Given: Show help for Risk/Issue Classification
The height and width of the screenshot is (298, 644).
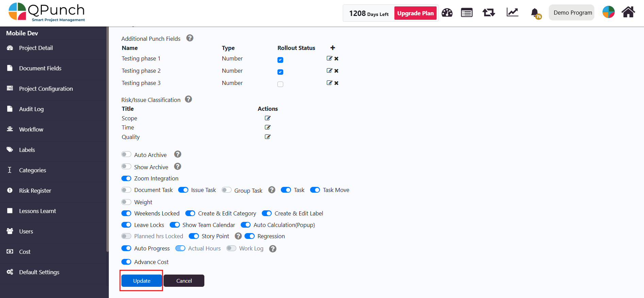Looking at the screenshot, I should coord(188,99).
